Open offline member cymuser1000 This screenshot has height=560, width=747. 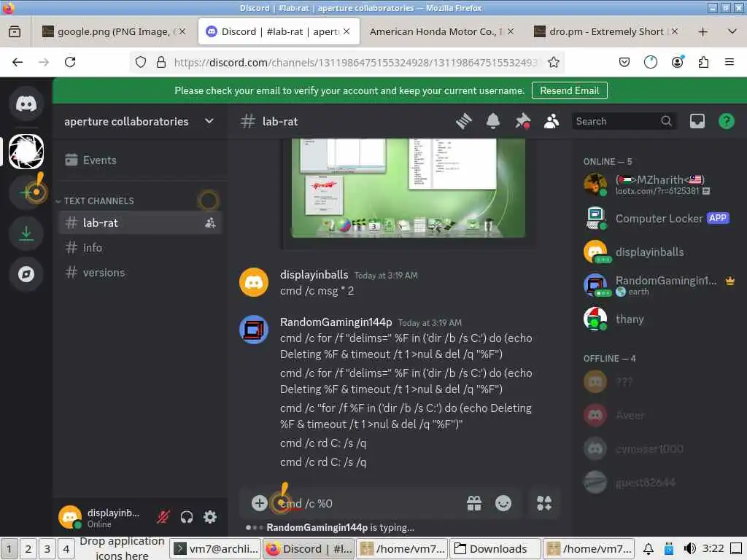point(659,448)
